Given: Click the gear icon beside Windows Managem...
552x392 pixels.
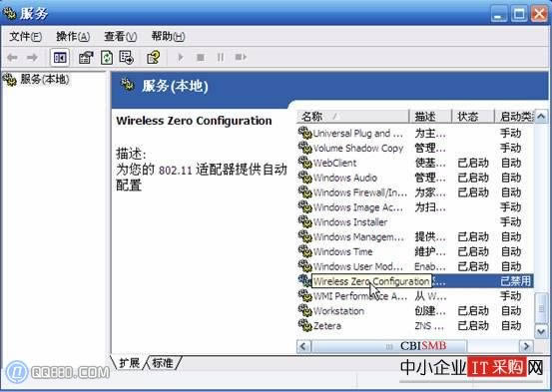Looking at the screenshot, I should click(304, 236).
